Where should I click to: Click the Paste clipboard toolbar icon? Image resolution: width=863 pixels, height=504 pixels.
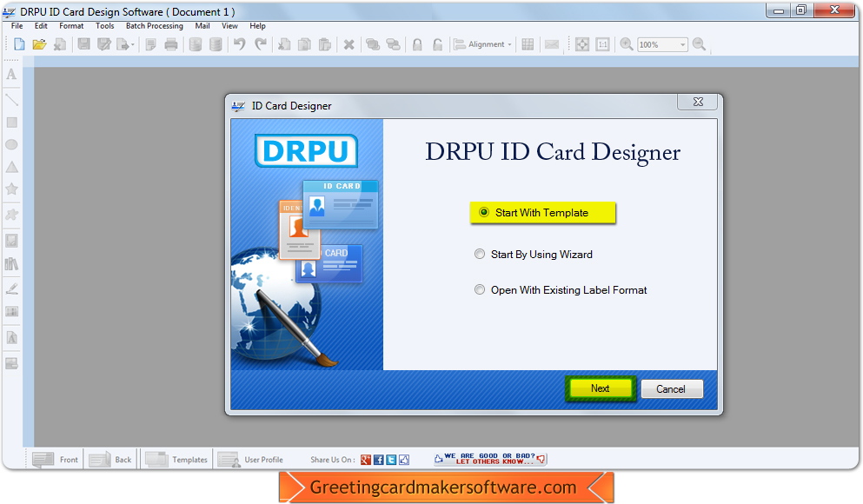click(325, 44)
